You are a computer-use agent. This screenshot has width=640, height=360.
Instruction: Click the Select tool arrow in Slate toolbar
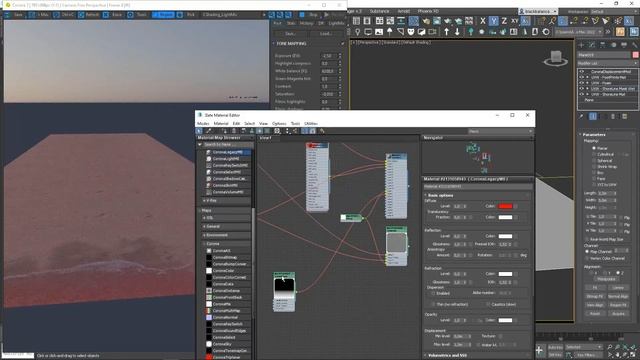tap(199, 131)
